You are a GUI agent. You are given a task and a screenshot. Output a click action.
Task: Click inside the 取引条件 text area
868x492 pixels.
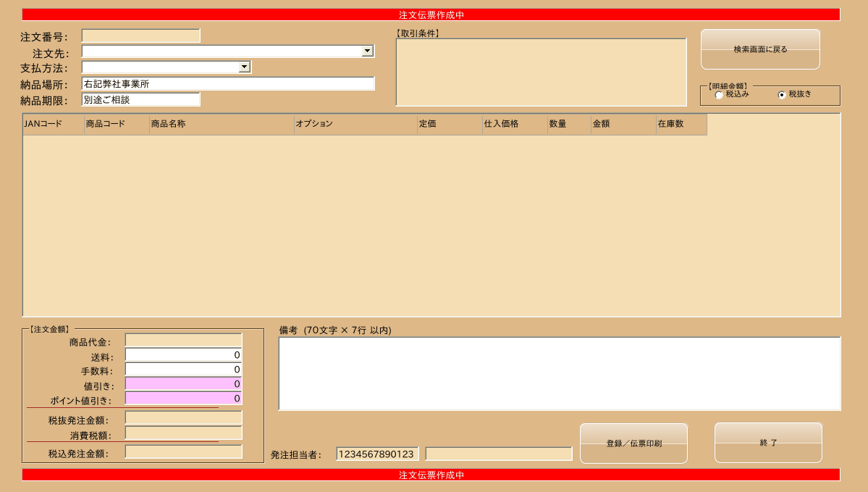[542, 72]
